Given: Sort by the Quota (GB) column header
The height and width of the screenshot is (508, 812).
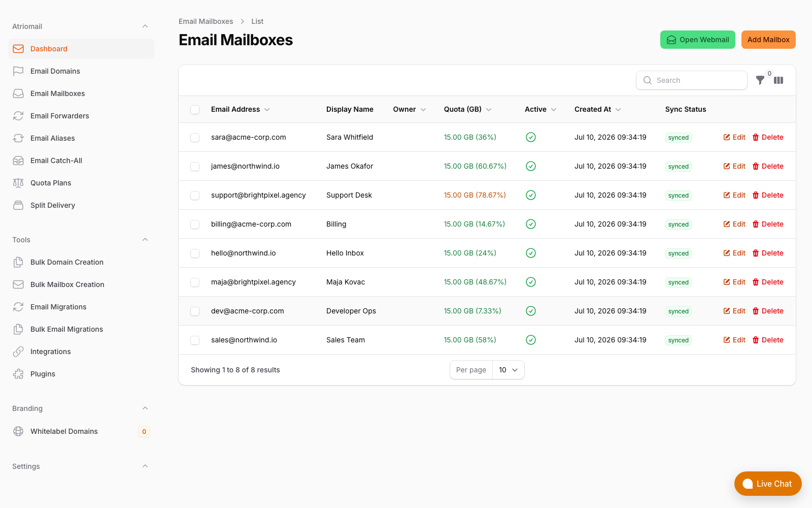Looking at the screenshot, I should (x=468, y=109).
